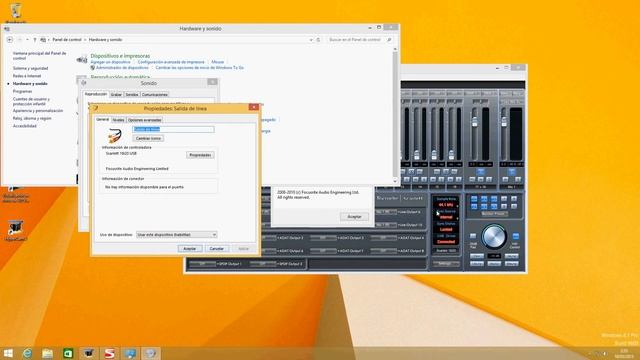This screenshot has width=640, height=360.
Task: Click the Monitor Preset button in the mixer
Action: [x=494, y=214]
